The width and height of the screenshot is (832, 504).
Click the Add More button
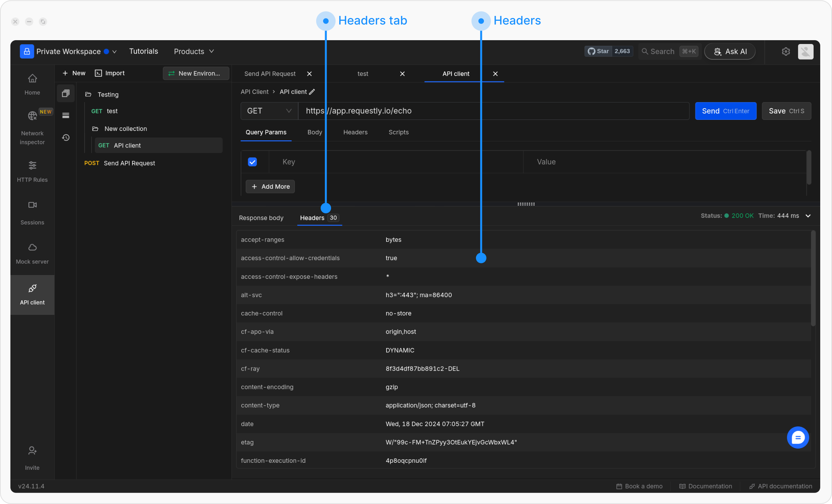270,186
